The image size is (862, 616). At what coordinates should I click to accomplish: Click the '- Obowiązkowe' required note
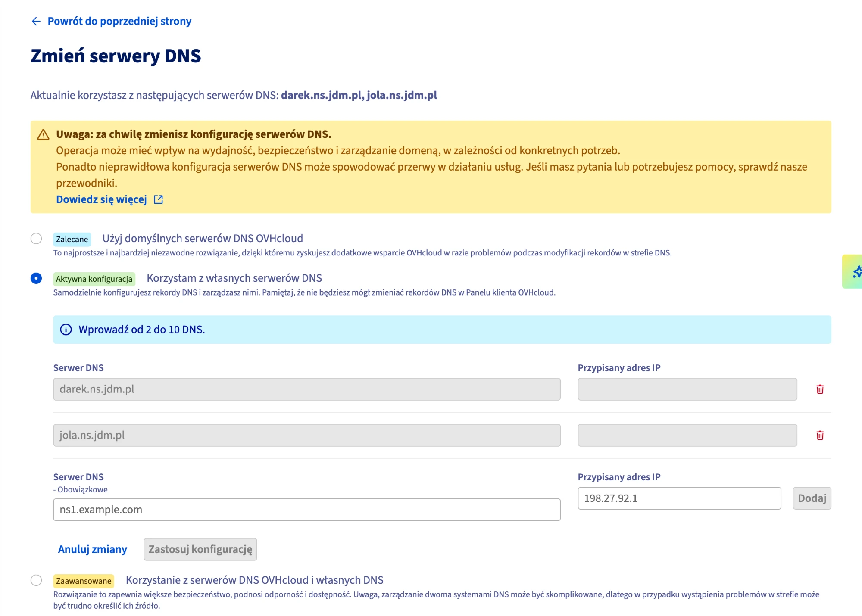coord(81,490)
